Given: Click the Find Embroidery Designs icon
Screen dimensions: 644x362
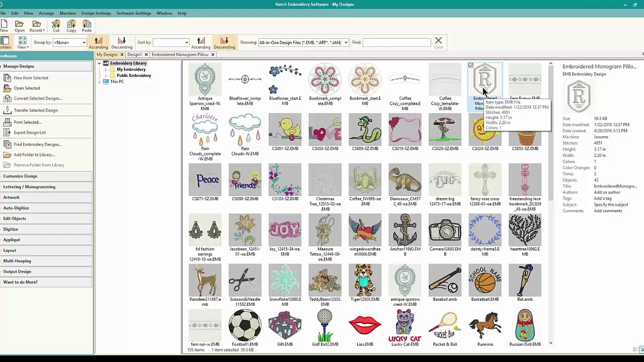Looking at the screenshot, I should 7,144.
